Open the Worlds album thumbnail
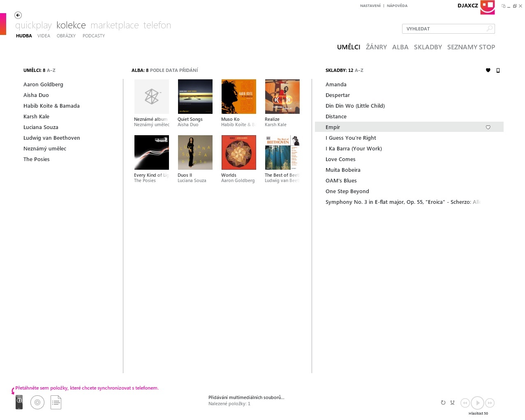 [x=238, y=152]
